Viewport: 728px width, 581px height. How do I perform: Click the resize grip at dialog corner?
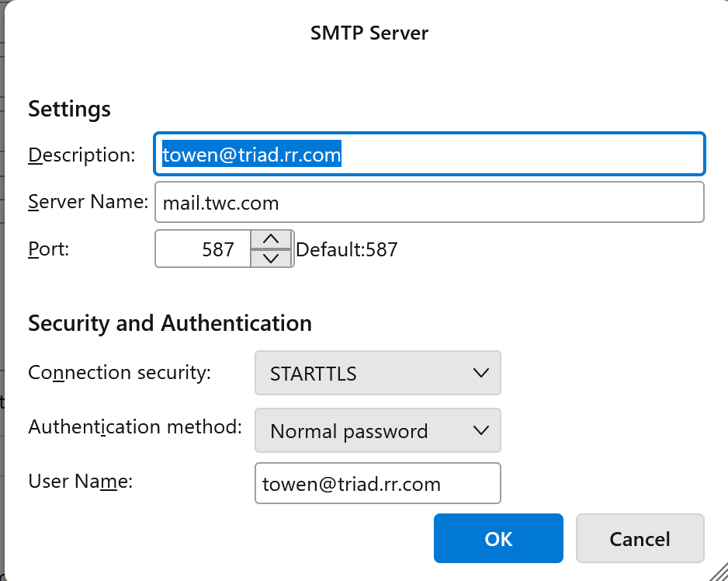click(x=718, y=572)
